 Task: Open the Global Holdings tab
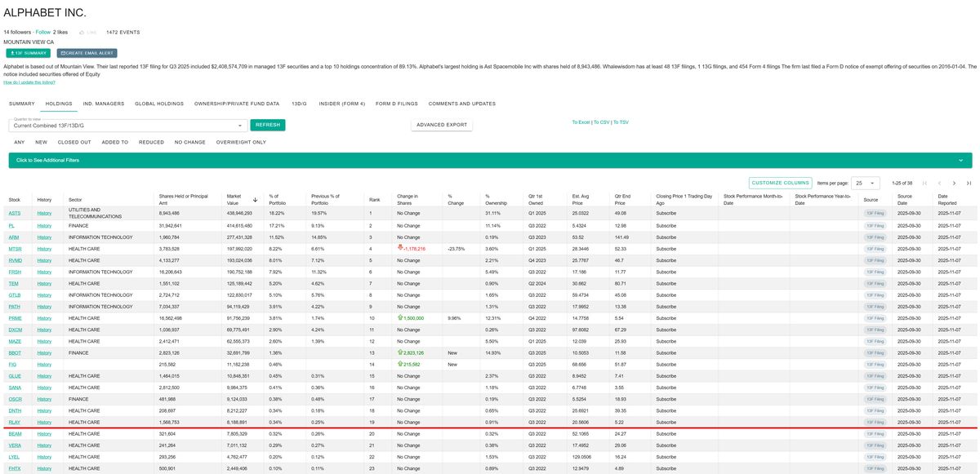(159, 104)
